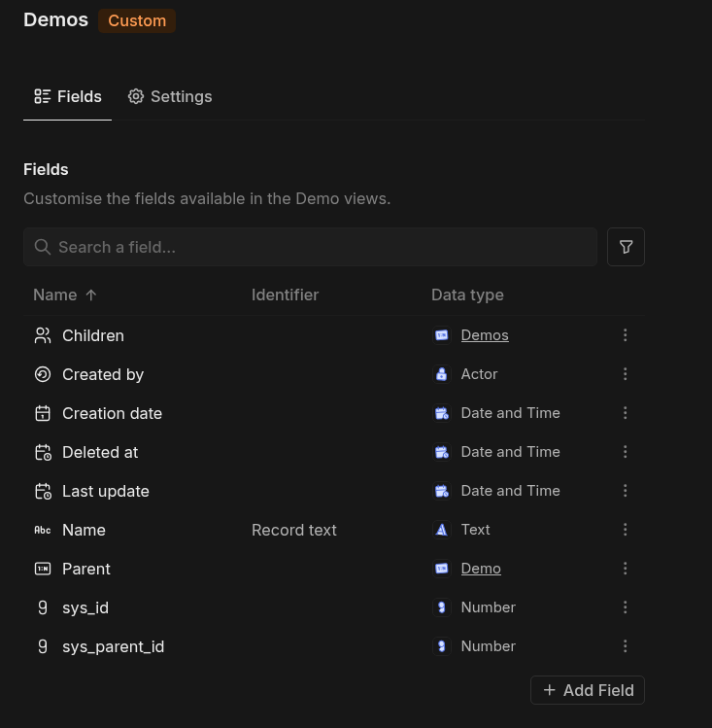Click the kebab menu on Last update row

[626, 491]
